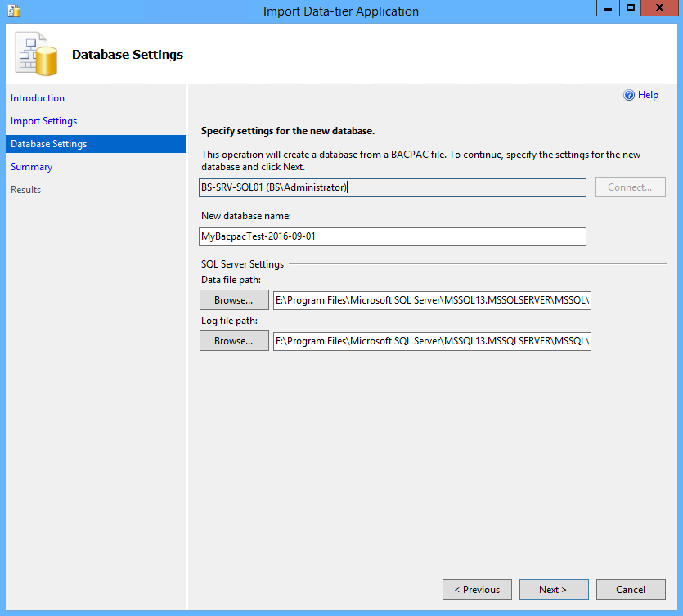Jump to the Summary step
The width and height of the screenshot is (683, 616).
[x=31, y=167]
